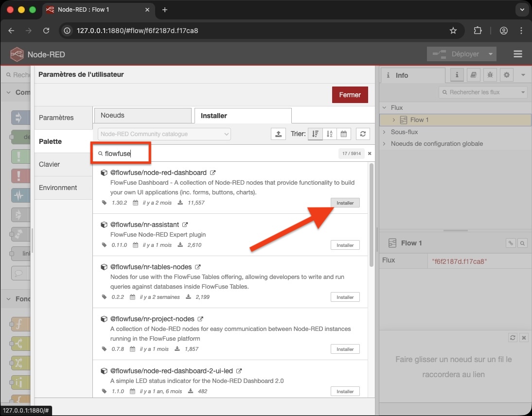Image resolution: width=532 pixels, height=416 pixels.
Task: Open the Help book sidebar icon
Action: [473, 75]
